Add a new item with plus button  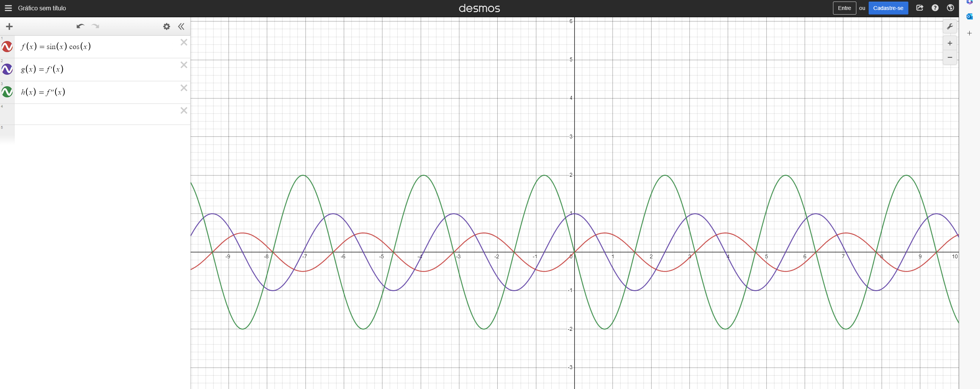coord(9,26)
